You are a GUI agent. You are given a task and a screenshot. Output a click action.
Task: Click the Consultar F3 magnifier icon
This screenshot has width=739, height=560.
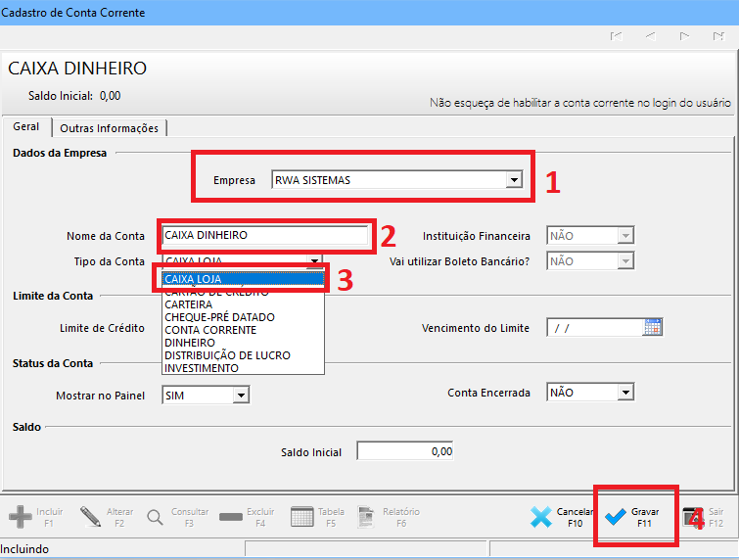(x=155, y=517)
